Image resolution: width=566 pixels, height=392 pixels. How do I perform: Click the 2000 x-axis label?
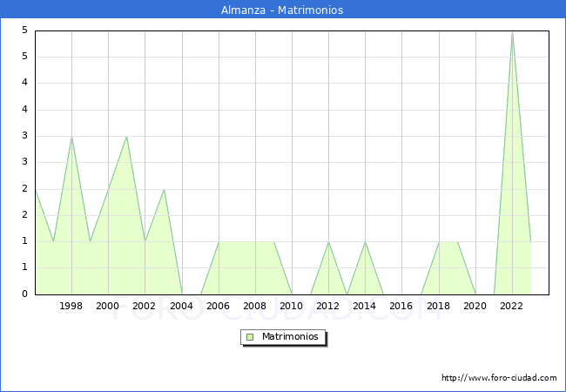[x=108, y=306]
